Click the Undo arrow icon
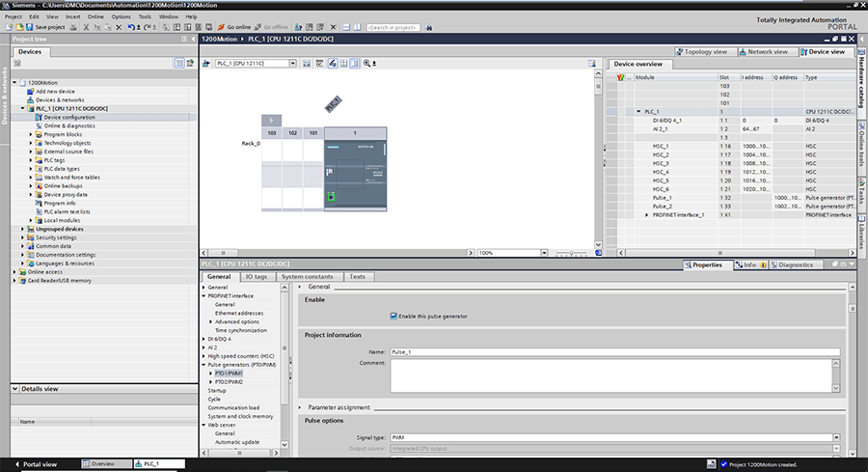This screenshot has height=472, width=868. (130, 27)
